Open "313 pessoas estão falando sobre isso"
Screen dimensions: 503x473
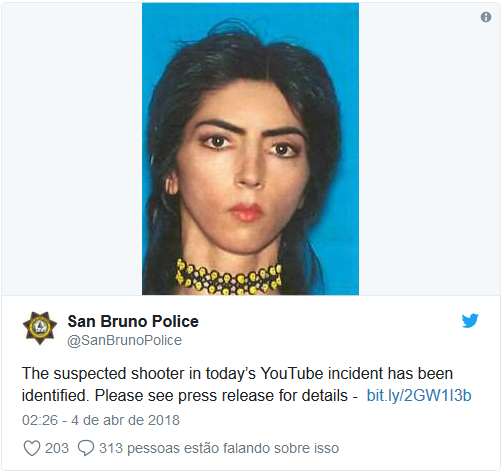tap(219, 448)
